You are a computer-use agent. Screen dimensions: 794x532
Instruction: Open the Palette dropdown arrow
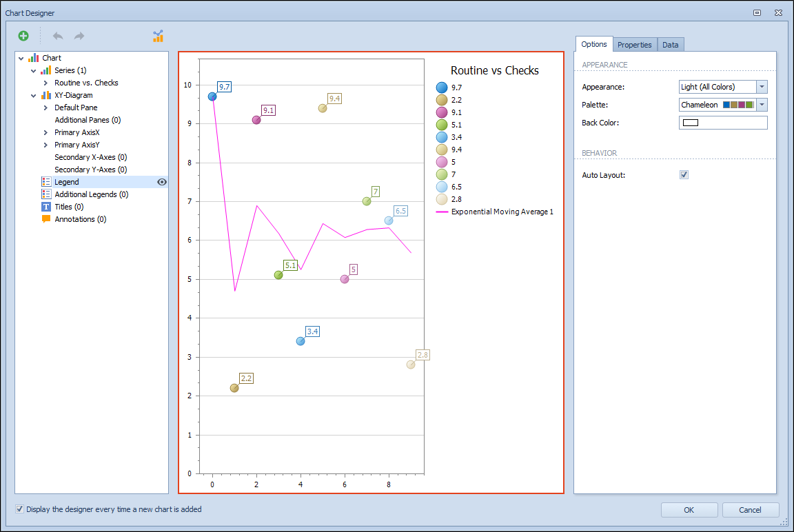[x=762, y=105]
